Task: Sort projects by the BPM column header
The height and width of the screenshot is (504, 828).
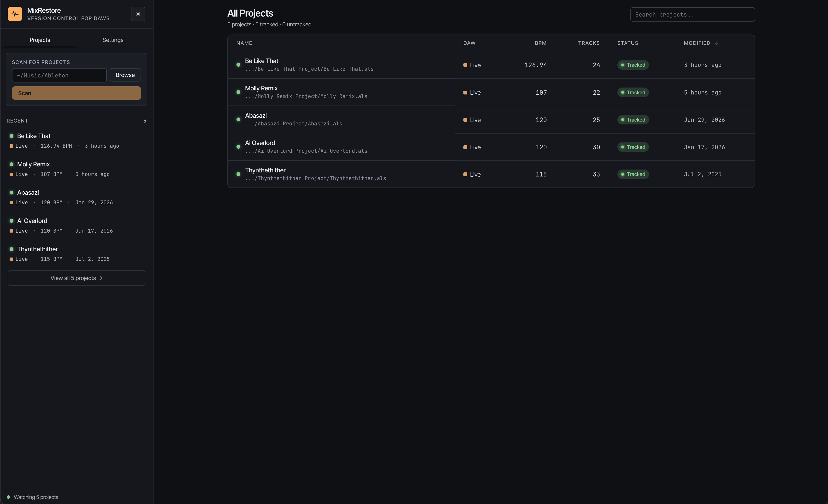Action: 540,43
